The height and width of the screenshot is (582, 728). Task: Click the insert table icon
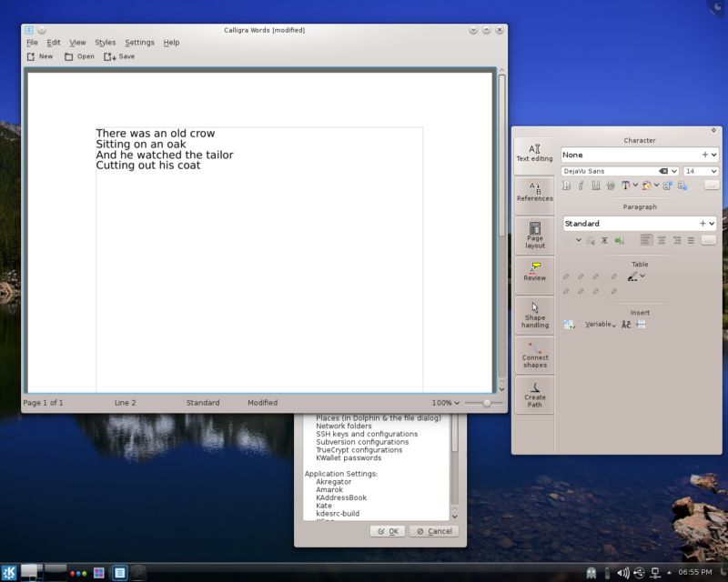pyautogui.click(x=570, y=325)
